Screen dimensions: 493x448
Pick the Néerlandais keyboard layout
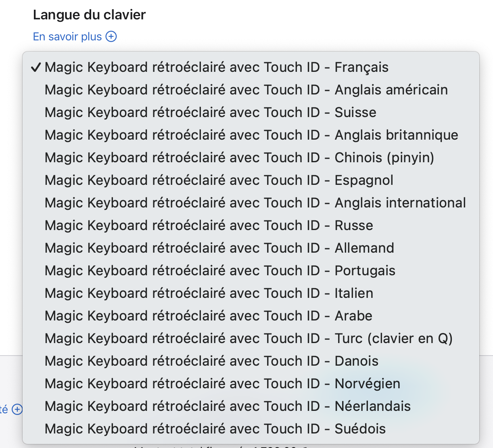pos(228,406)
